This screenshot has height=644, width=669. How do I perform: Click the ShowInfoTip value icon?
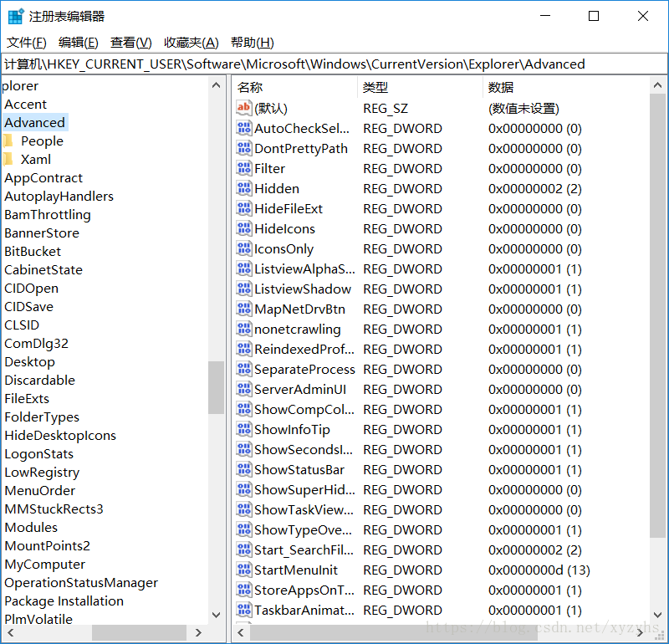point(243,429)
